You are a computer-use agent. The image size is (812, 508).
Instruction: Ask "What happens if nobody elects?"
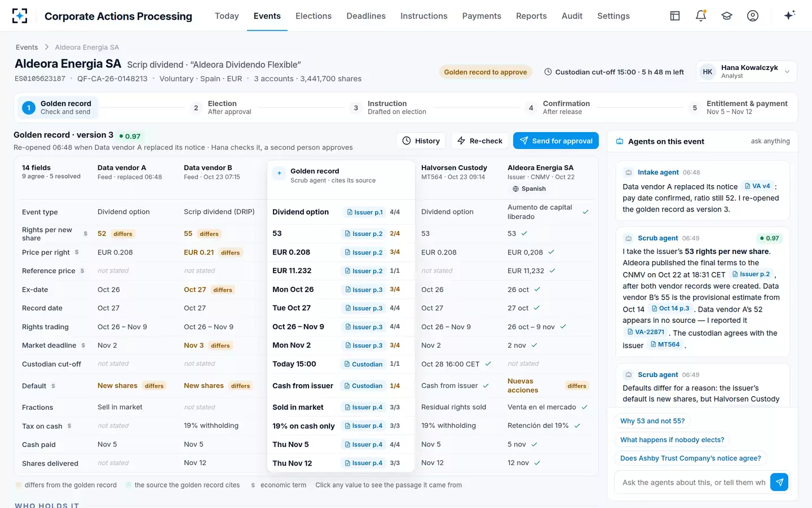pyautogui.click(x=672, y=440)
